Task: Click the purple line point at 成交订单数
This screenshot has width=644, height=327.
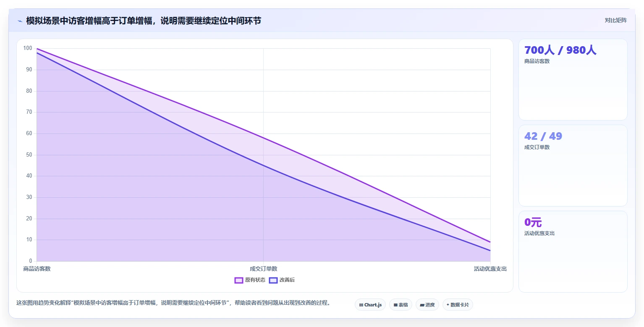Action: tap(264, 137)
